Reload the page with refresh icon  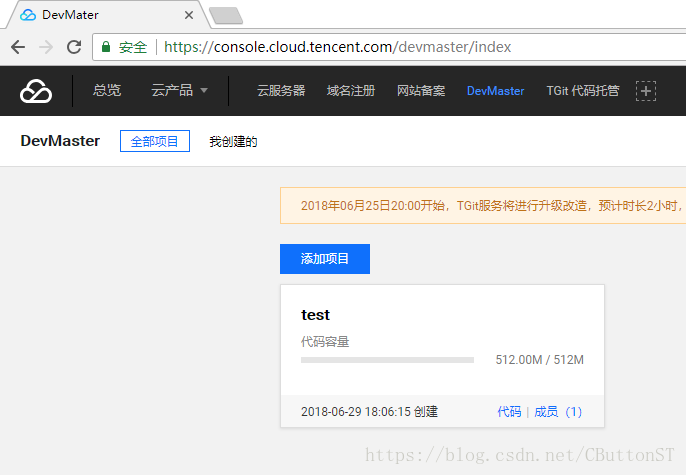[74, 47]
